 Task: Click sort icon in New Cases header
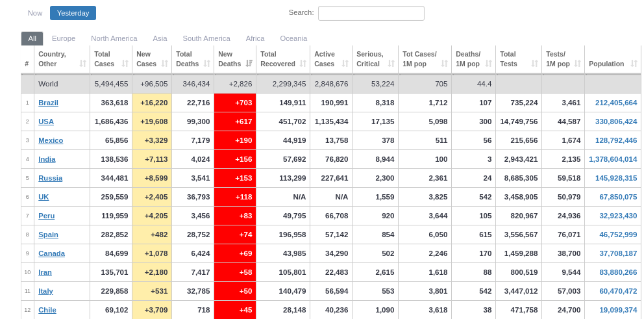[x=165, y=64]
